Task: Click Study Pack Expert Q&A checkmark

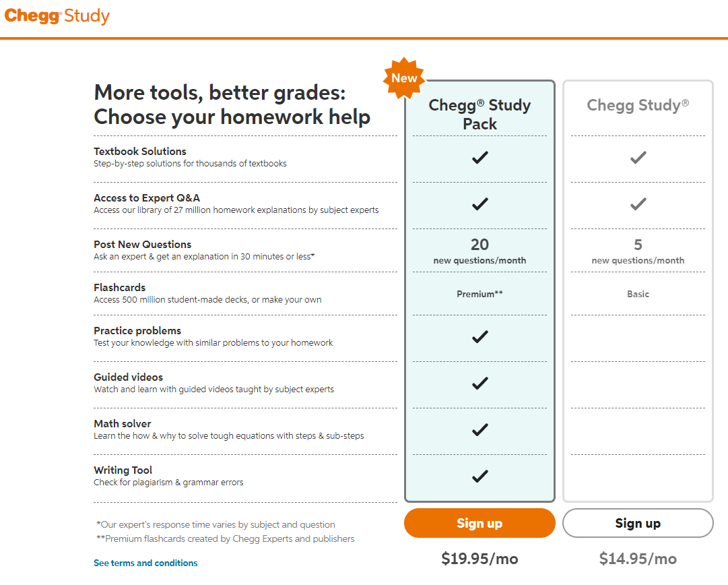Action: [x=479, y=204]
